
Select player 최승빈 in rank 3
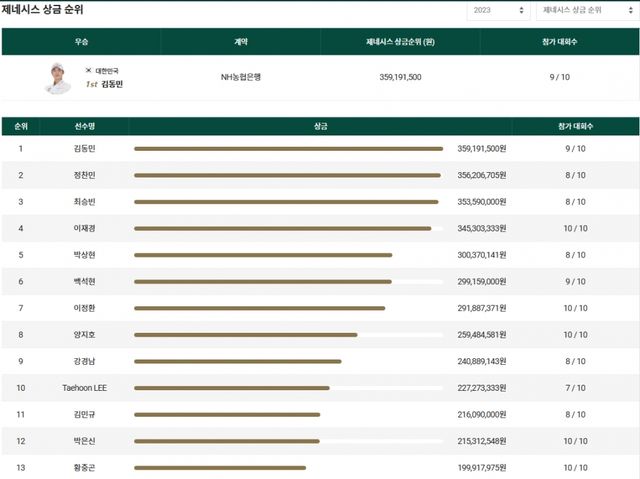tap(86, 201)
